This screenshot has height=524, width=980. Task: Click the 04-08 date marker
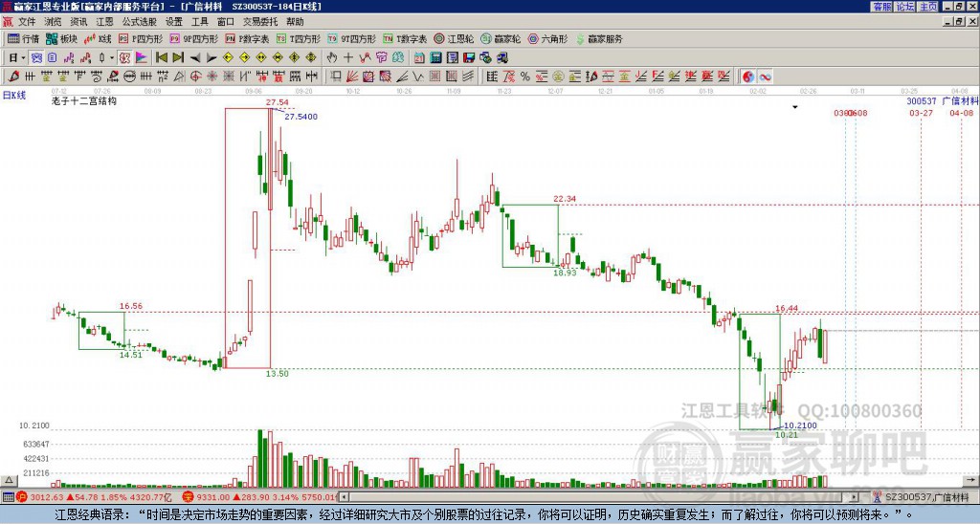[961, 113]
